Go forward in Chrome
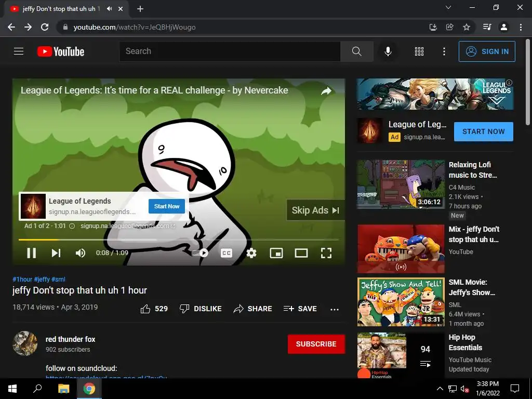 (28, 27)
